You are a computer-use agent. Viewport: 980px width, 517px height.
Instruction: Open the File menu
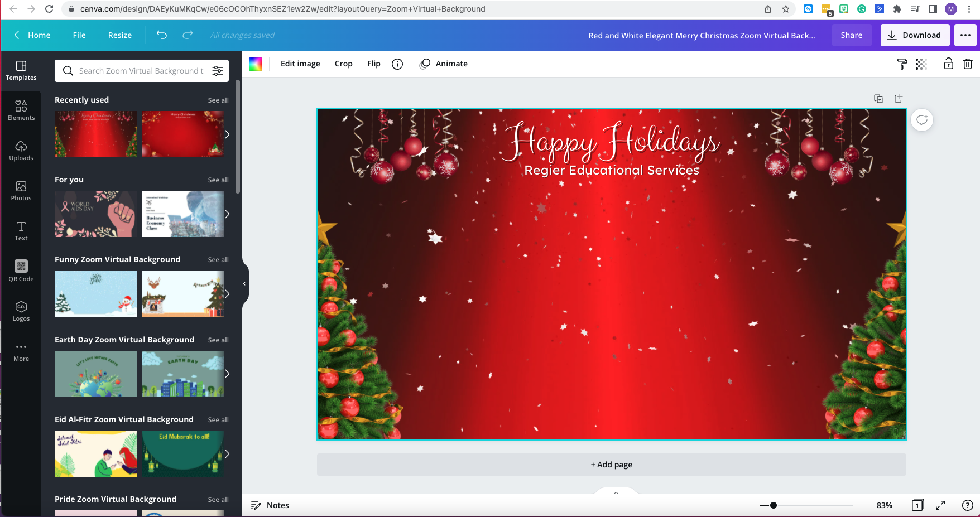pos(79,35)
